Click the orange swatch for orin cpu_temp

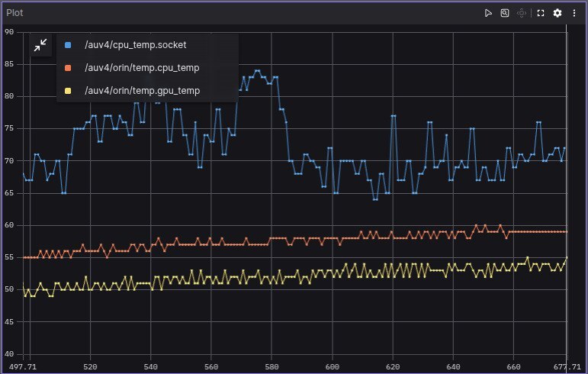pos(68,68)
